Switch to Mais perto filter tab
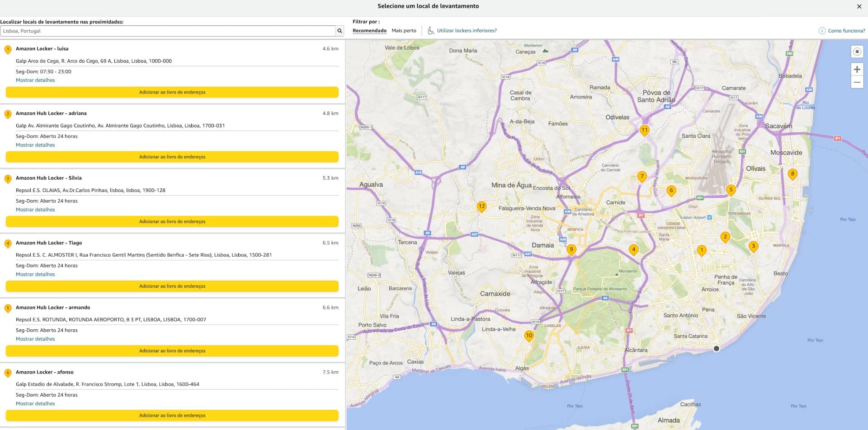The height and width of the screenshot is (430, 868). click(404, 31)
